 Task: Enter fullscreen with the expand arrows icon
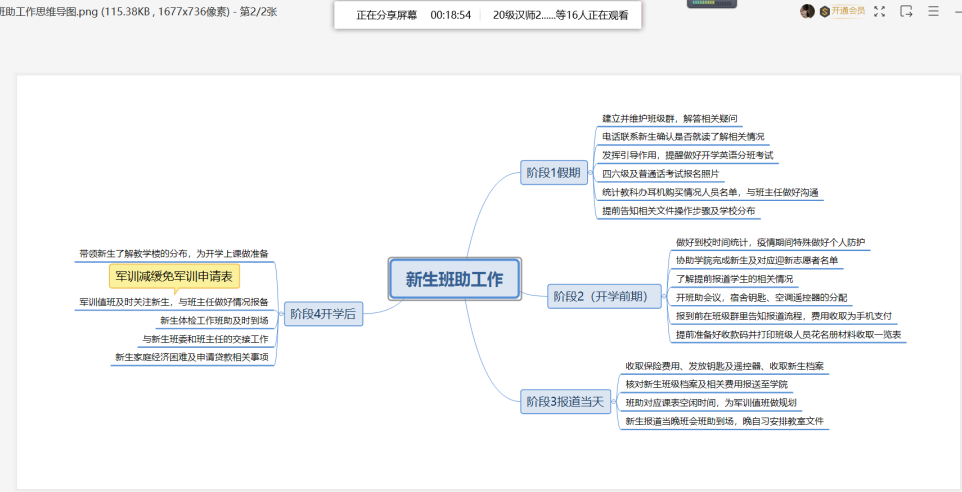[879, 11]
